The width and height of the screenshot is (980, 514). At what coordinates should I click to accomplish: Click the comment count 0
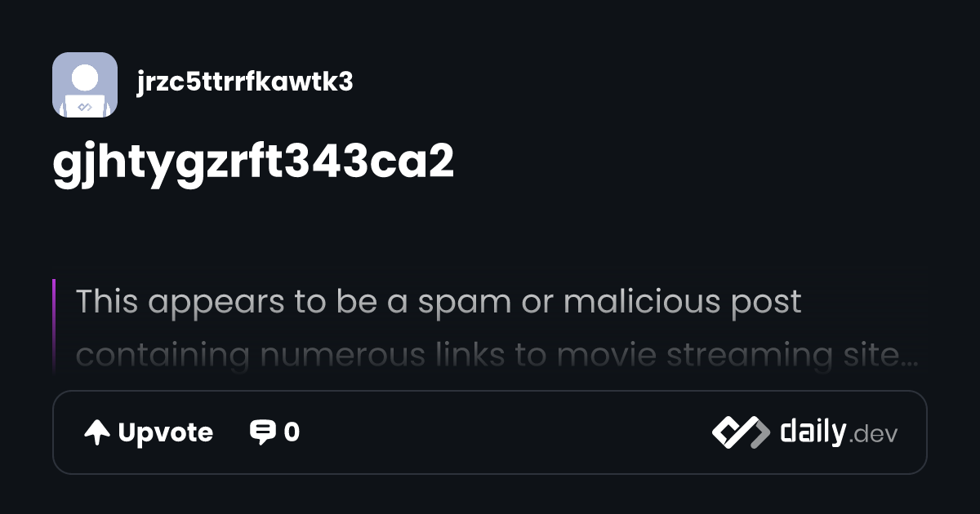[292, 432]
